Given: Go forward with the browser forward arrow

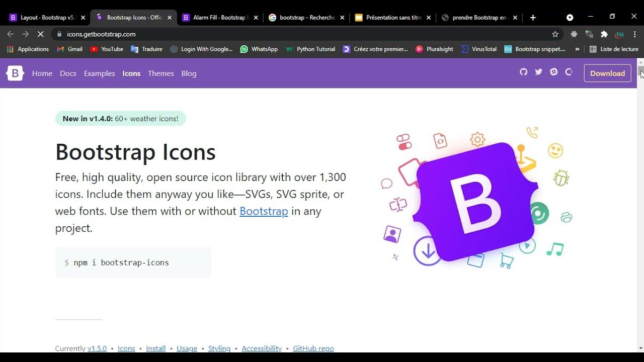Looking at the screenshot, I should coord(26,34).
